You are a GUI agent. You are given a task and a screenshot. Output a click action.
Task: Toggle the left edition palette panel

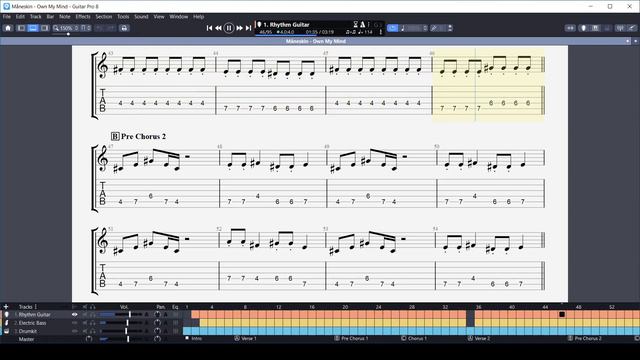point(21,28)
